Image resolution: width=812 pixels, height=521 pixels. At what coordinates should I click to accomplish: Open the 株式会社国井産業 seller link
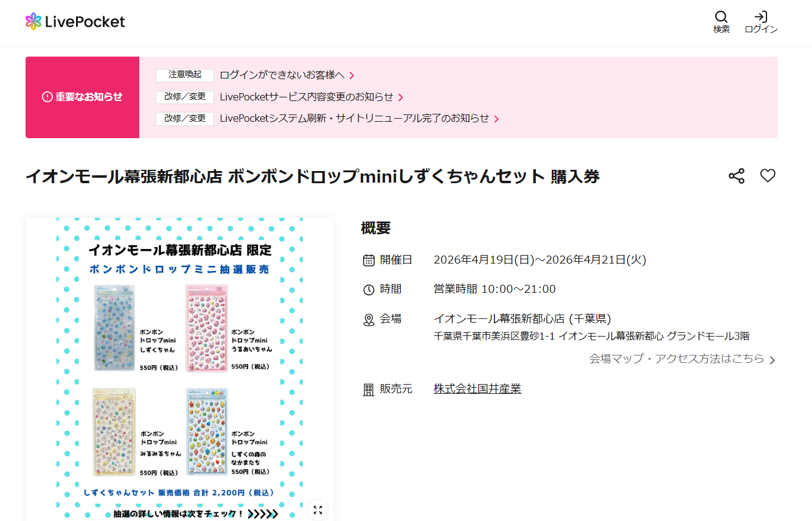[477, 389]
